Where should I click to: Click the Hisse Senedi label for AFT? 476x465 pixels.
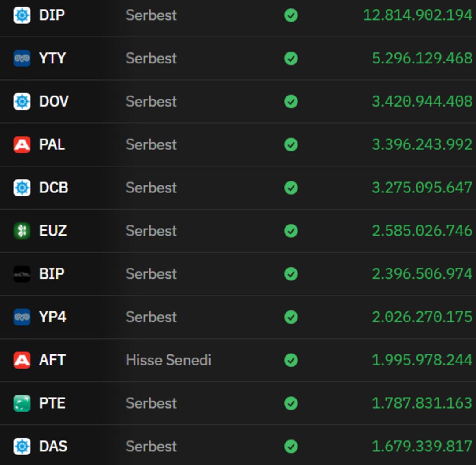coord(168,360)
